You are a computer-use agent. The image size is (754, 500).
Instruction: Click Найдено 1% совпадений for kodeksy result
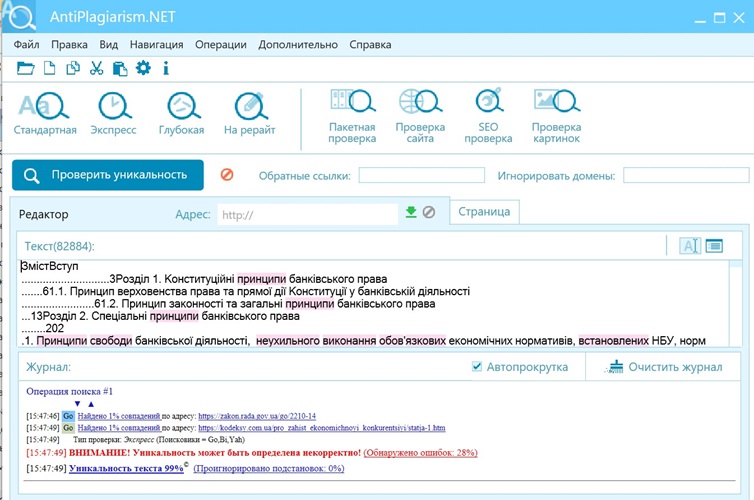tap(119, 428)
